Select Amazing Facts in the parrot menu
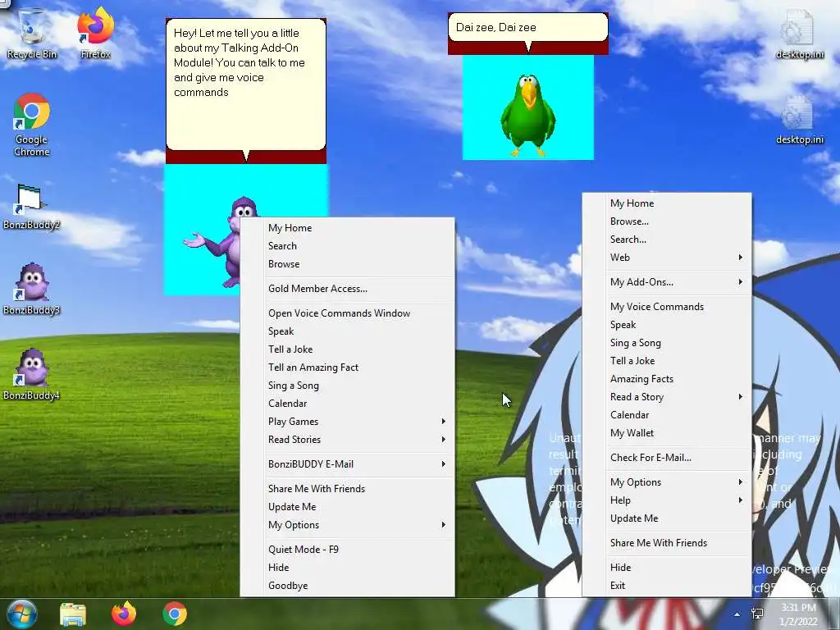 pyautogui.click(x=667, y=379)
